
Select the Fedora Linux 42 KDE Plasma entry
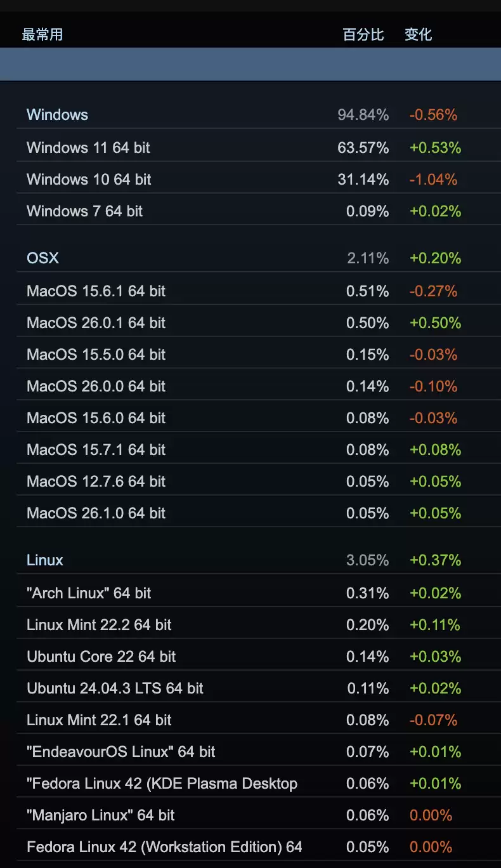pos(162,783)
